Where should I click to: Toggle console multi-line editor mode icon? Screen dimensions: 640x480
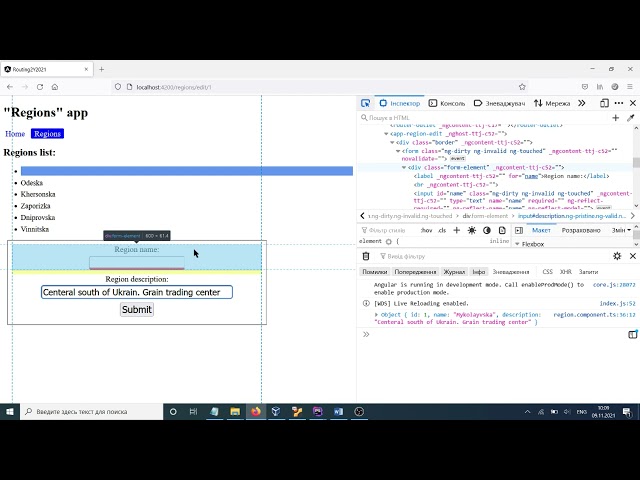(x=632, y=334)
